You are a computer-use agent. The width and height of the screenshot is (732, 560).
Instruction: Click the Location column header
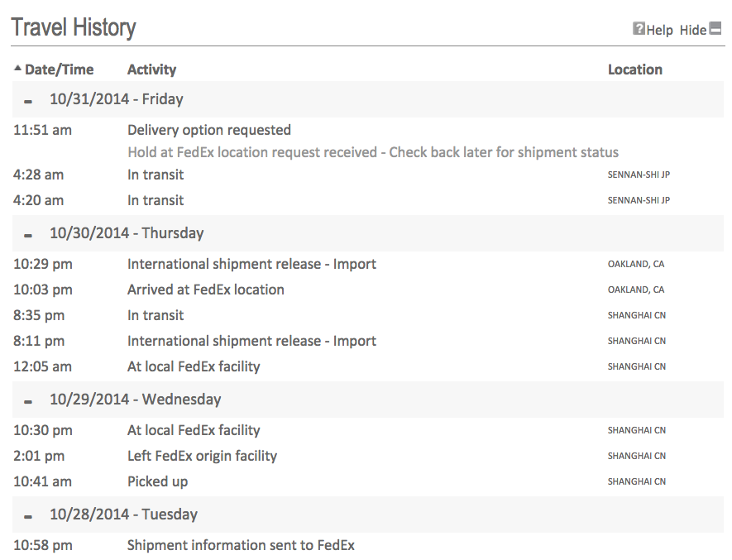pyautogui.click(x=634, y=69)
